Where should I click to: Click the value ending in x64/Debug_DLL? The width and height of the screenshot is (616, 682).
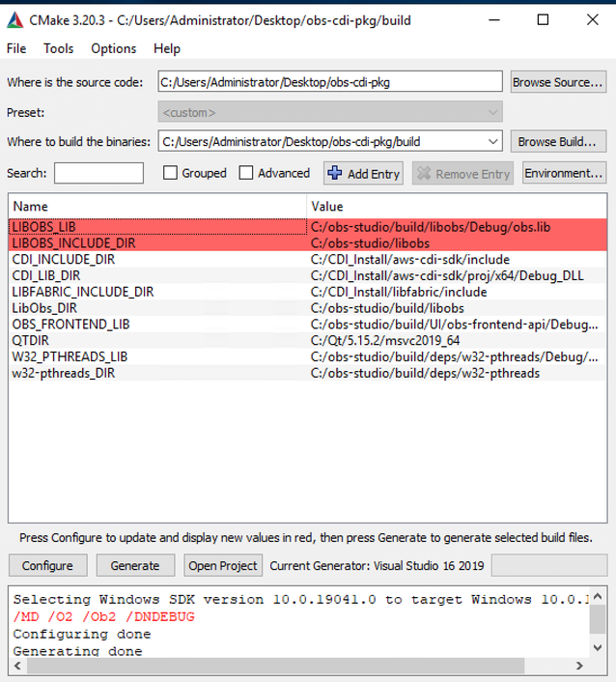coord(447,275)
